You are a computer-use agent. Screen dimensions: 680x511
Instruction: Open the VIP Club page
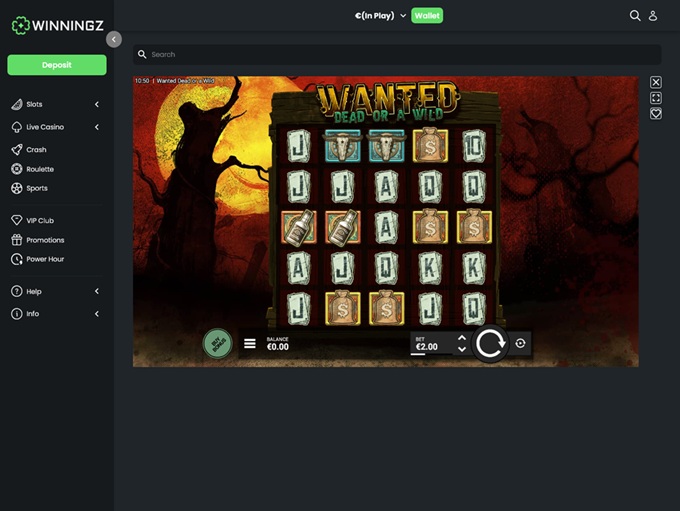click(40, 220)
